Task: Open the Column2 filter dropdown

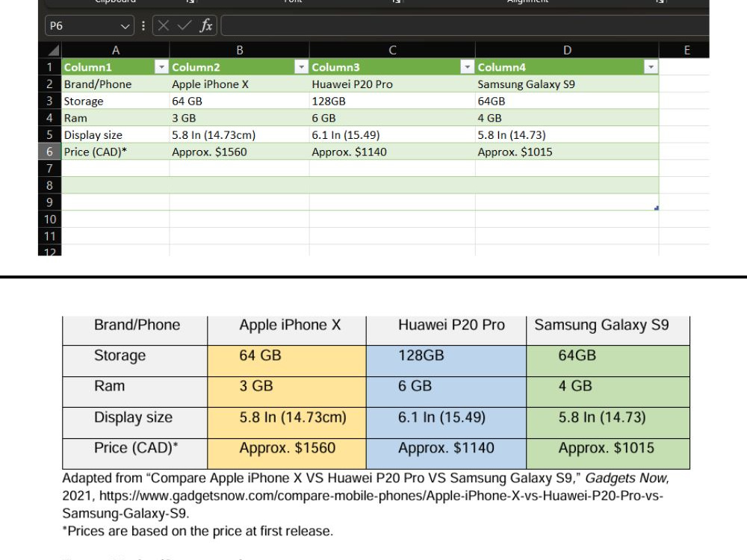Action: 301,67
